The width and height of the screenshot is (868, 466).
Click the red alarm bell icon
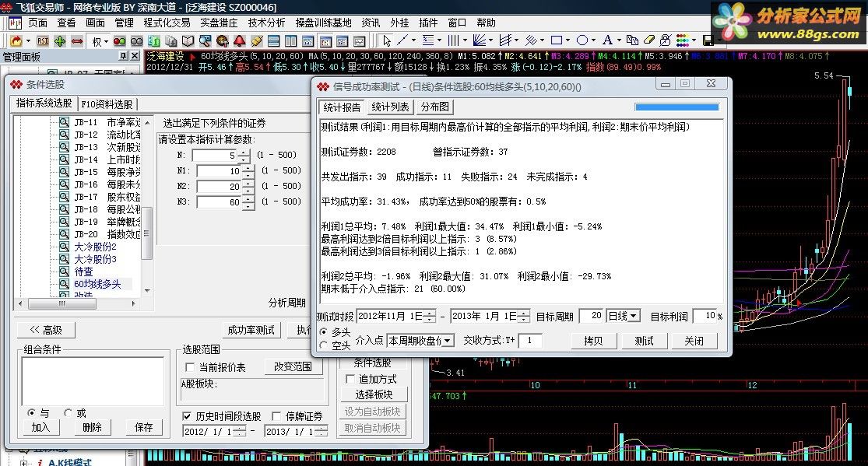point(239,41)
